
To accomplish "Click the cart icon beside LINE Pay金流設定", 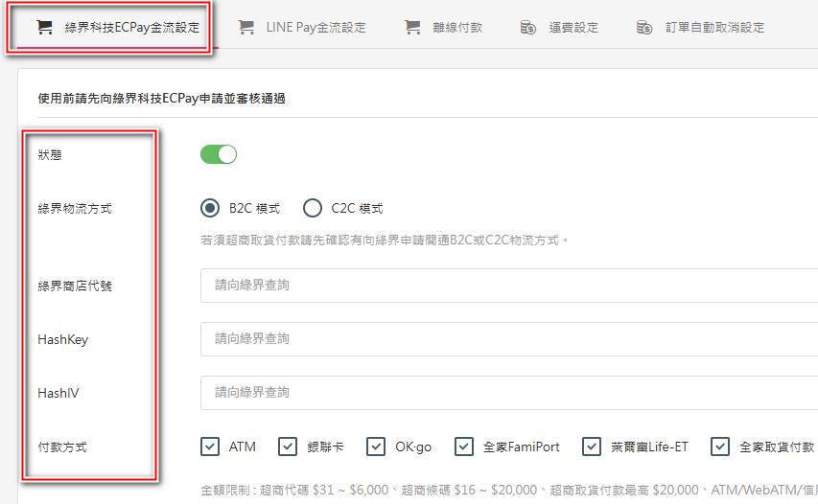I will [245, 27].
